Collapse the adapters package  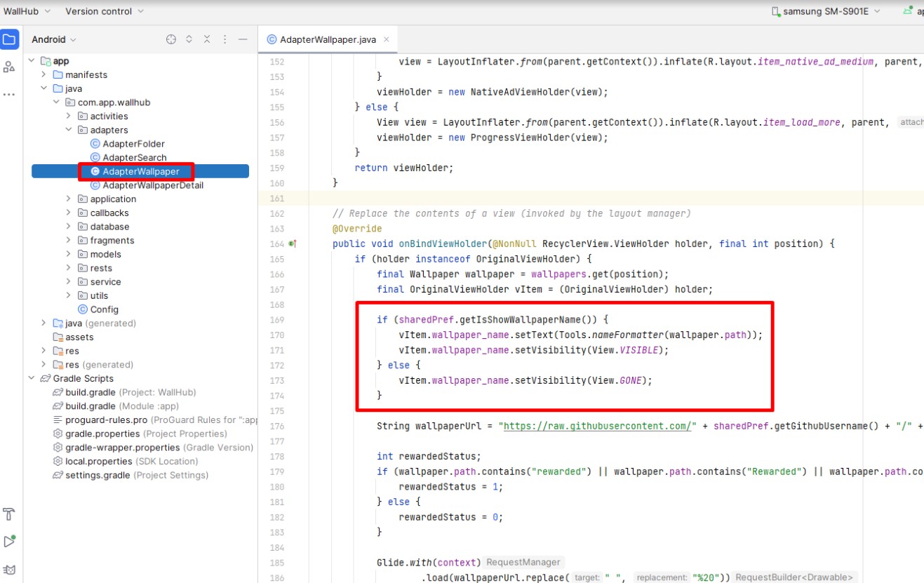(x=69, y=130)
